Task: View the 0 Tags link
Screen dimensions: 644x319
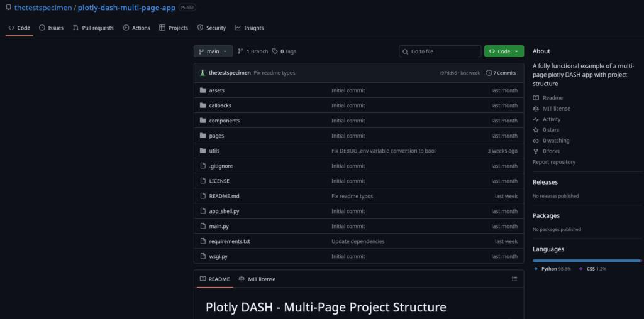Action: coord(284,51)
